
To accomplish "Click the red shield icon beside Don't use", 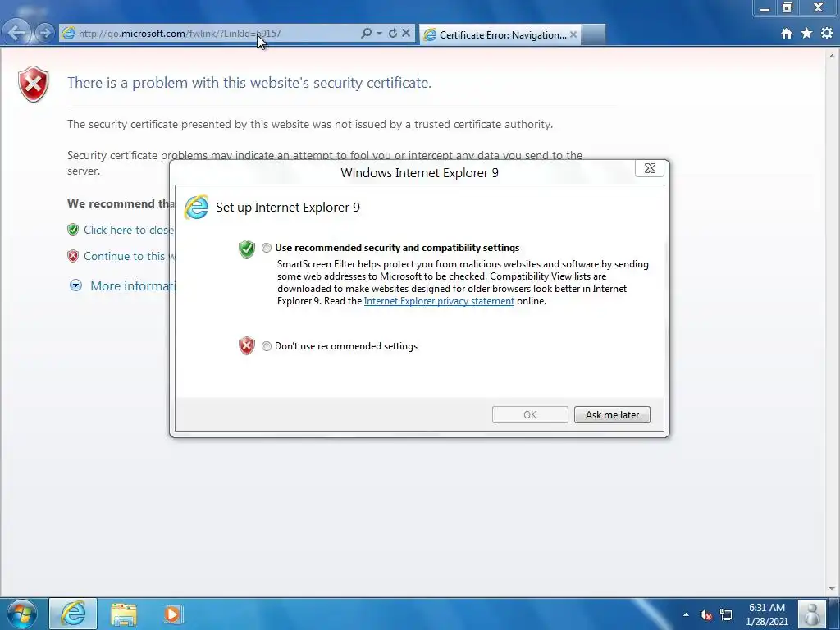I will click(x=246, y=345).
